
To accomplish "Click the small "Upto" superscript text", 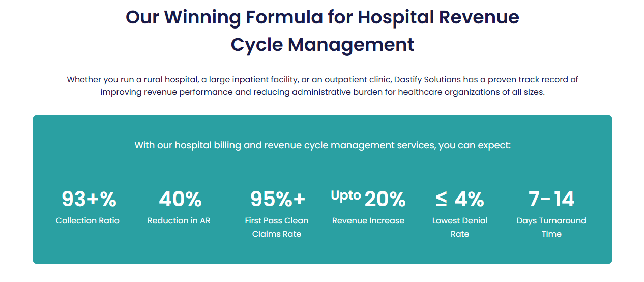I will (346, 195).
